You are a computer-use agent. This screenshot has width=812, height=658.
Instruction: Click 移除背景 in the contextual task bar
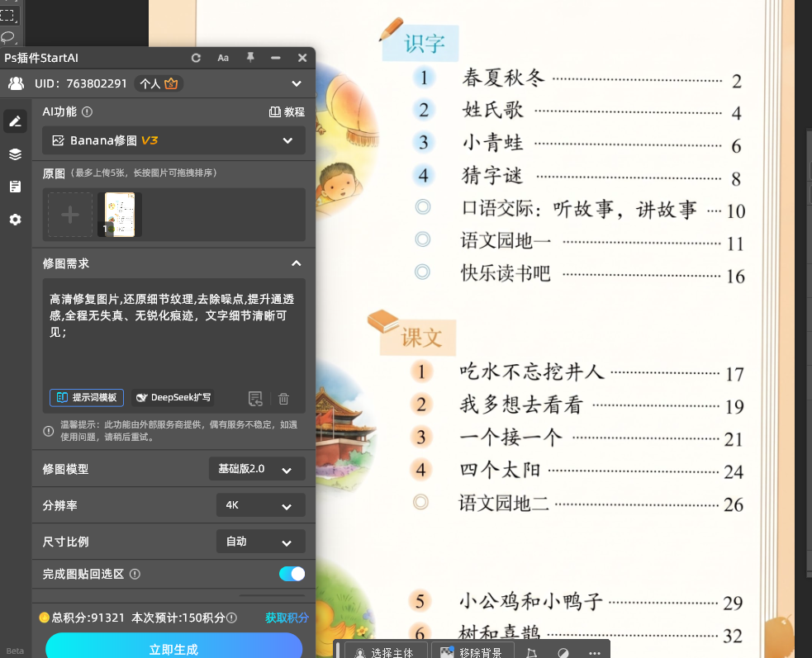pyautogui.click(x=471, y=651)
